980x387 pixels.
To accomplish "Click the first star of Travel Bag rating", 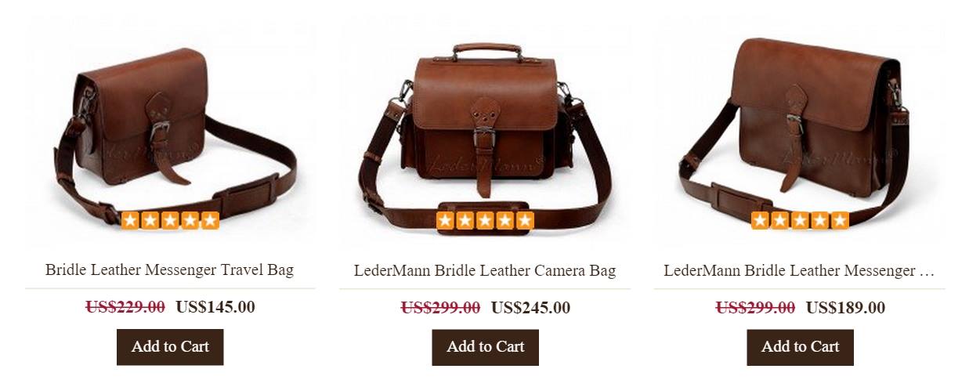I will pos(130,221).
